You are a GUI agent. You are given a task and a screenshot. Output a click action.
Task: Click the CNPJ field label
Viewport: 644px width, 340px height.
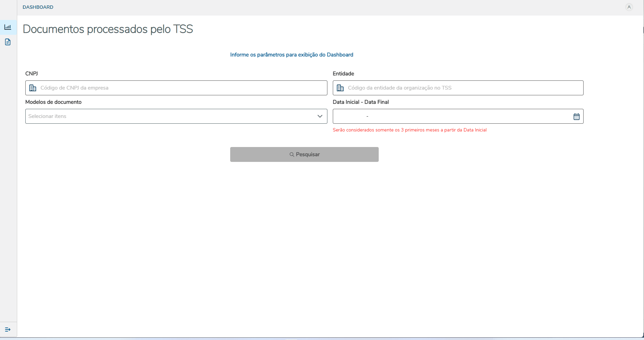point(32,74)
